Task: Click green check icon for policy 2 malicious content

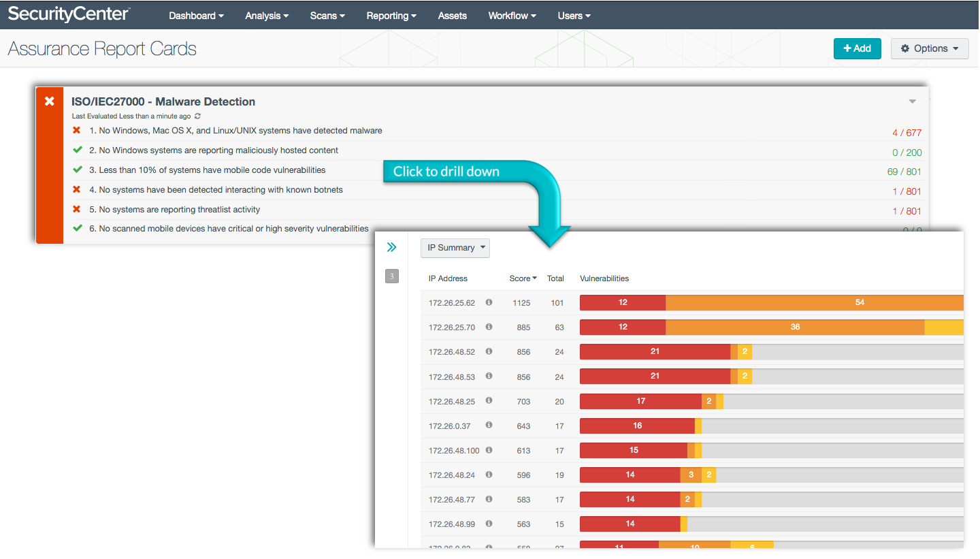Action: (77, 150)
